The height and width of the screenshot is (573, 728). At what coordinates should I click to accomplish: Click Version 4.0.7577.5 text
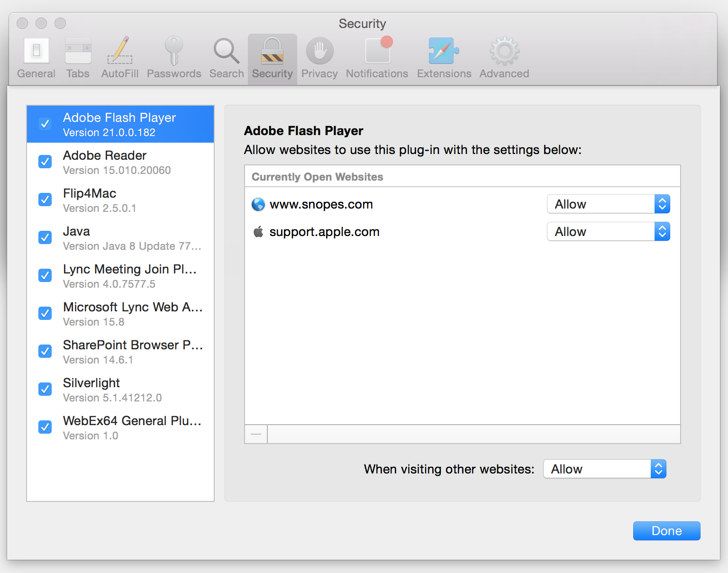click(x=109, y=284)
